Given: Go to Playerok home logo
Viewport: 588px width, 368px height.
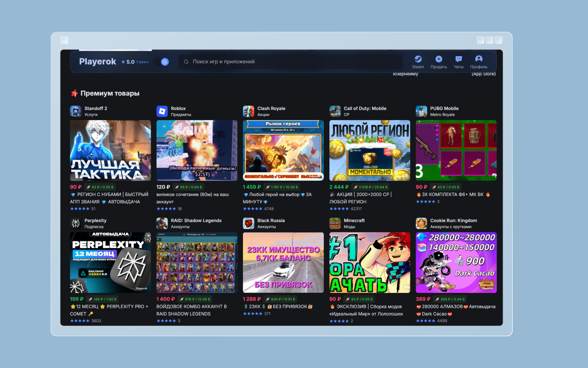Looking at the screenshot, I should click(x=97, y=62).
